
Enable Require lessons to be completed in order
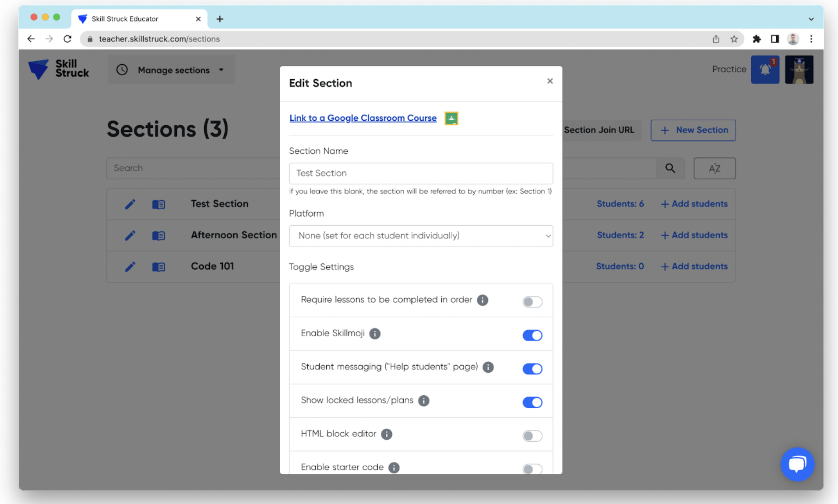point(532,301)
